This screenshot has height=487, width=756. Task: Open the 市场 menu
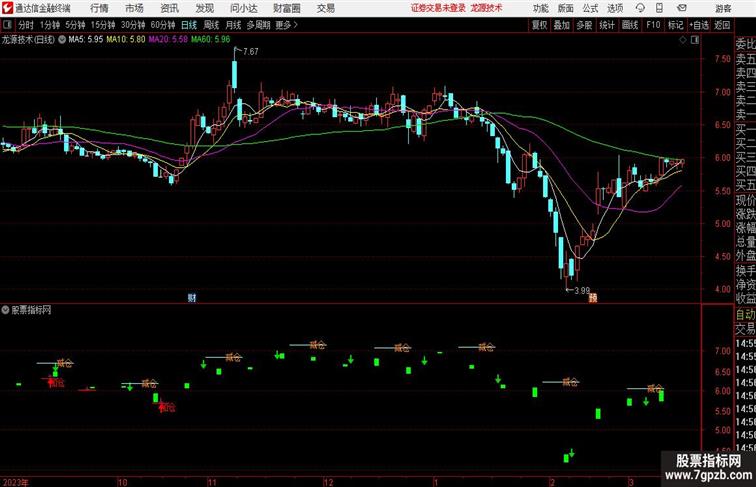coord(134,8)
